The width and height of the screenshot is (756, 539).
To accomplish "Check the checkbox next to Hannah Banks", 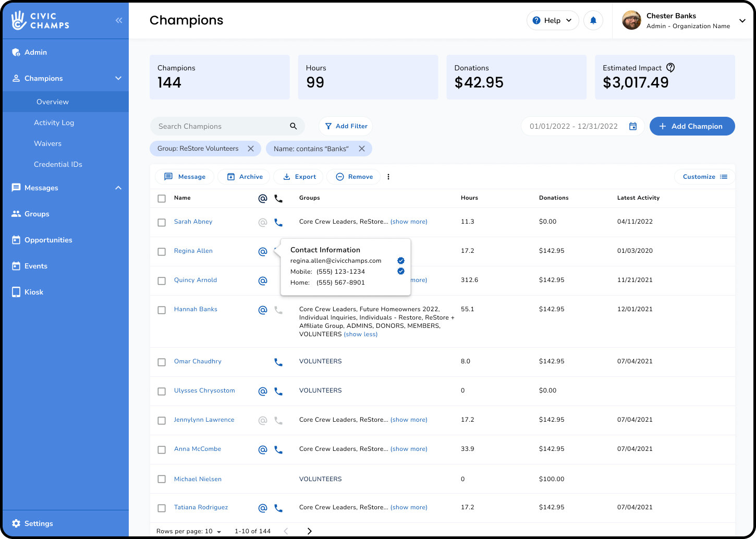I will [x=162, y=310].
